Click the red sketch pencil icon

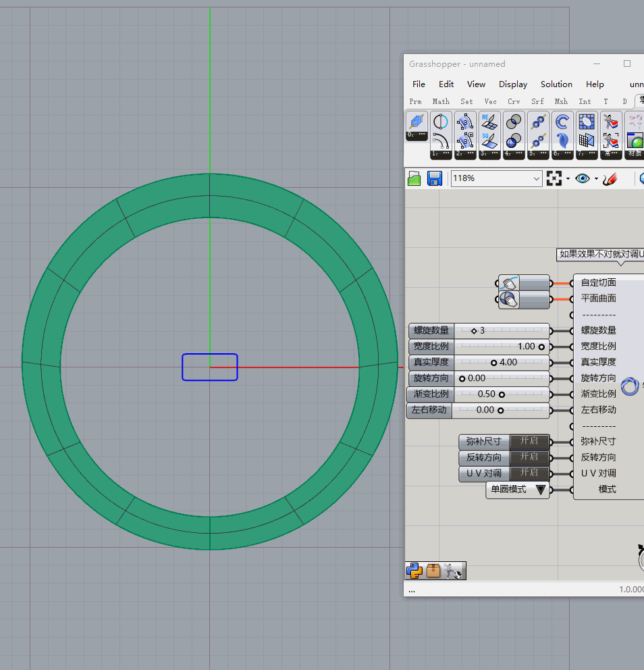click(x=610, y=178)
